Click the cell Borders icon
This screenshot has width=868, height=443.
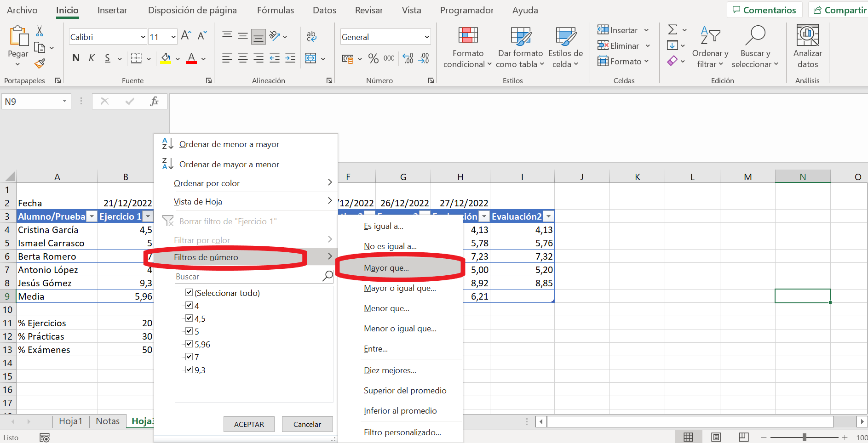click(x=136, y=58)
